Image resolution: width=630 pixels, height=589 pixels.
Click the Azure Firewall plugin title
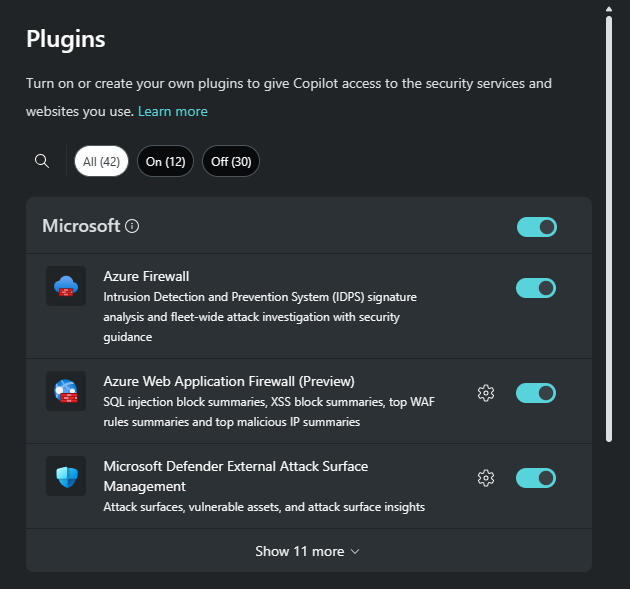[x=146, y=276]
